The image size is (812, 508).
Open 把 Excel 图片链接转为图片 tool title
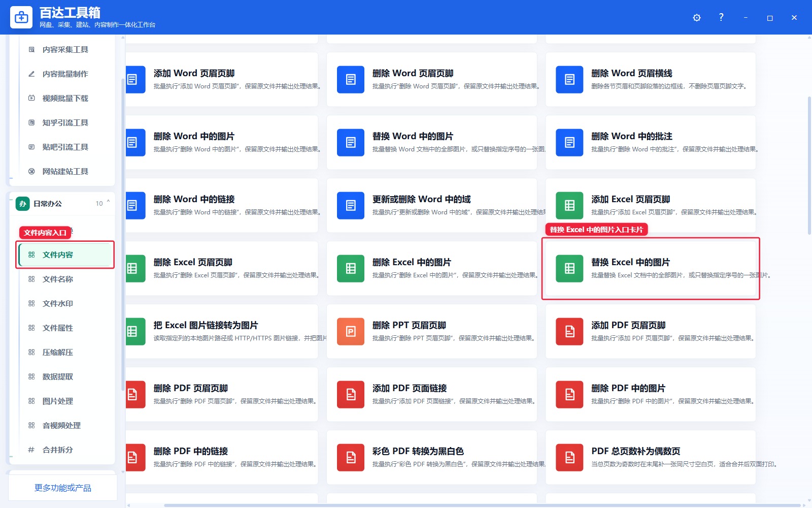(x=206, y=325)
